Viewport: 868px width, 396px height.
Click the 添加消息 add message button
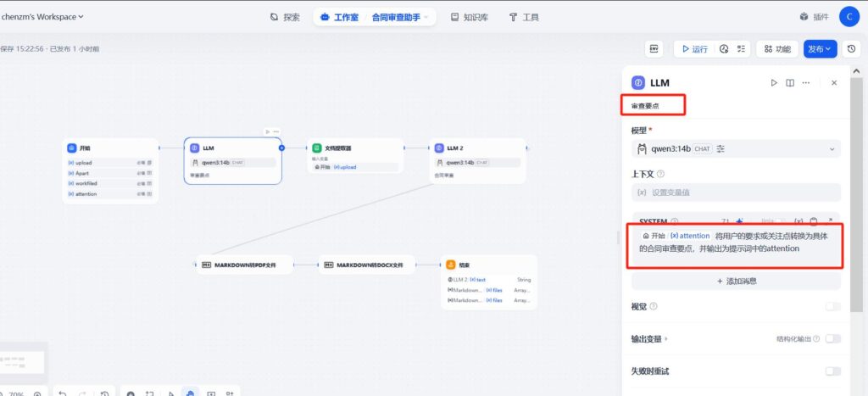(736, 281)
